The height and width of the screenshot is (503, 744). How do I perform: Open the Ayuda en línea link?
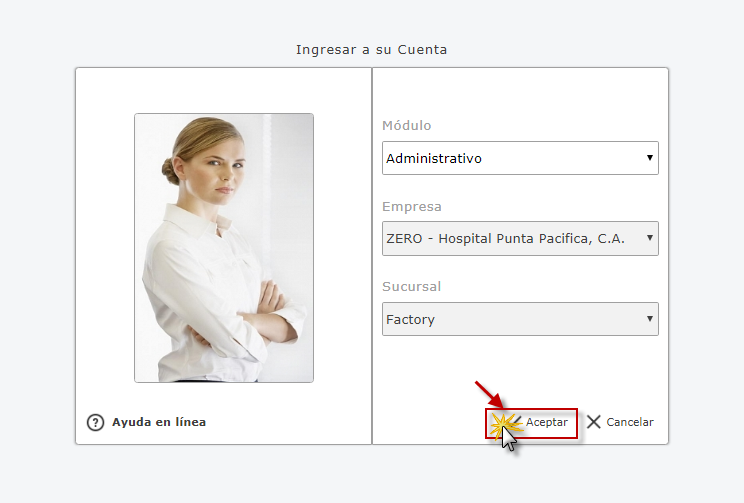point(159,422)
